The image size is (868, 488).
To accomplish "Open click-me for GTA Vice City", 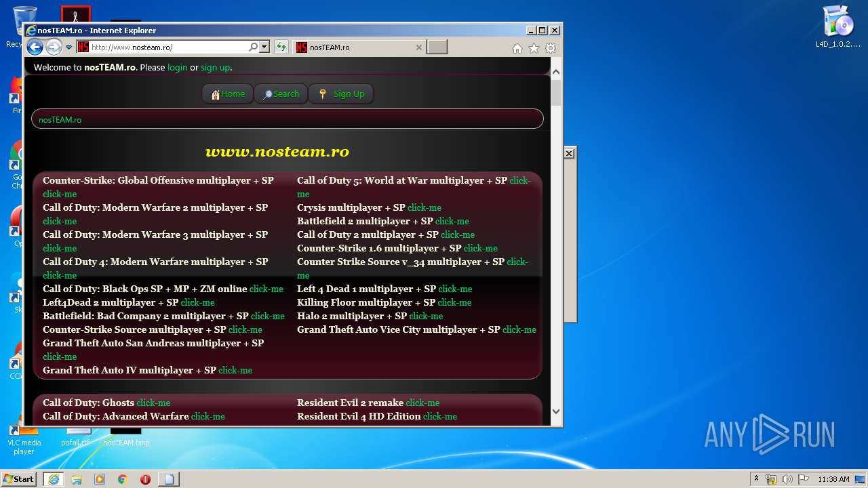I will pos(519,329).
